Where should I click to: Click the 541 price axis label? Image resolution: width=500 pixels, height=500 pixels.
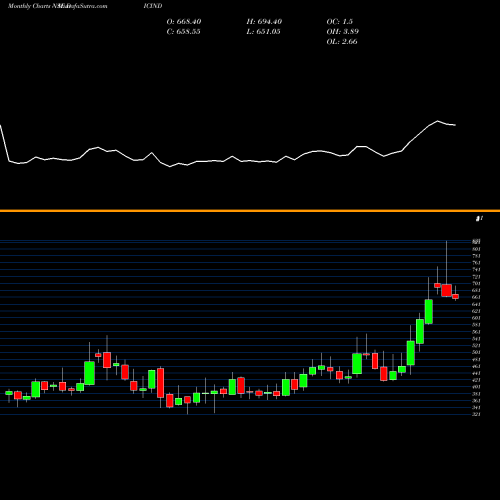point(476,339)
